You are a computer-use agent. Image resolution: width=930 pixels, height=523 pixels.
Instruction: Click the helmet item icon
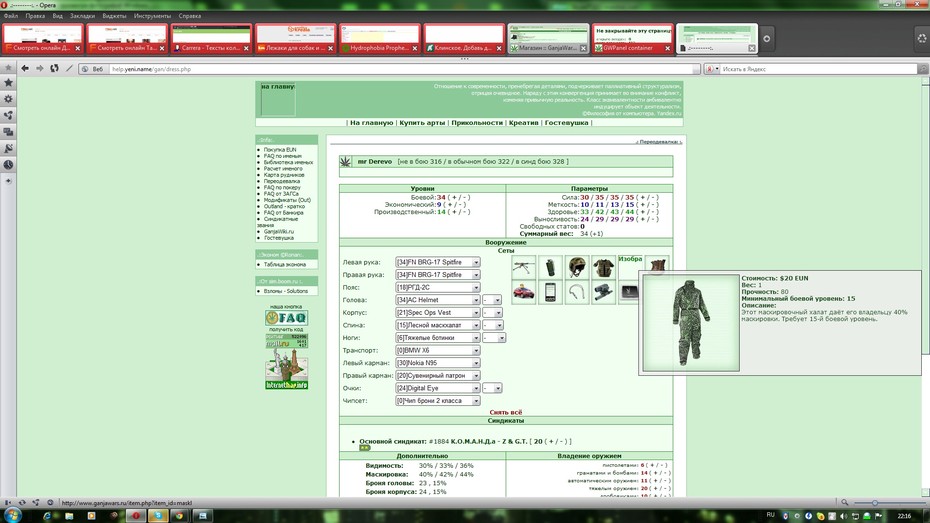[x=577, y=267]
